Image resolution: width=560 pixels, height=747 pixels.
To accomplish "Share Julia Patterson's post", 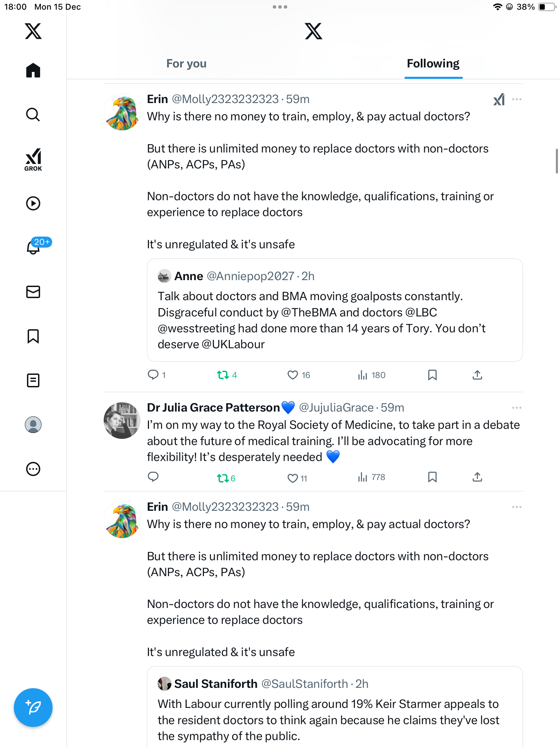I will pos(477,477).
